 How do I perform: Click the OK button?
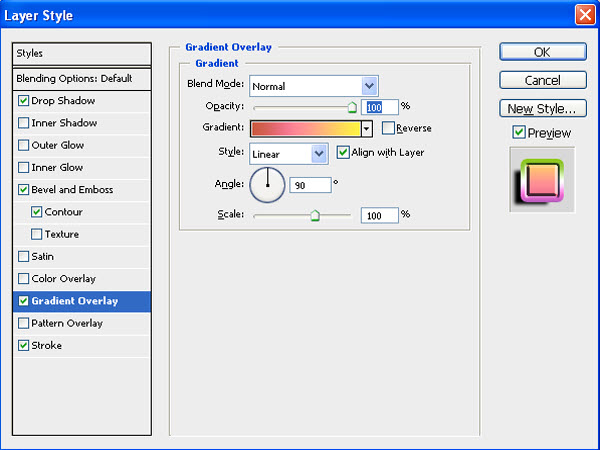pyautogui.click(x=542, y=52)
